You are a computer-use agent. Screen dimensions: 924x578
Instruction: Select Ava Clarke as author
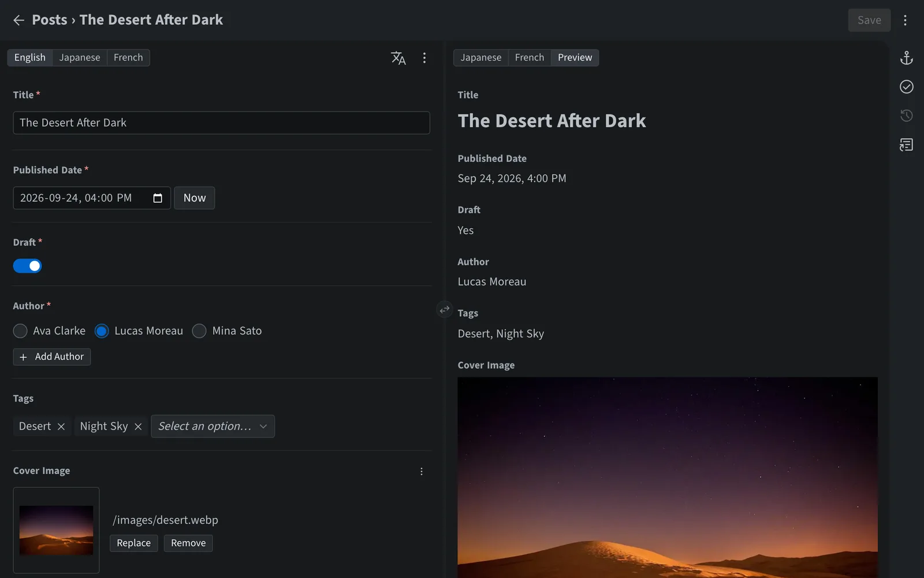click(x=20, y=331)
